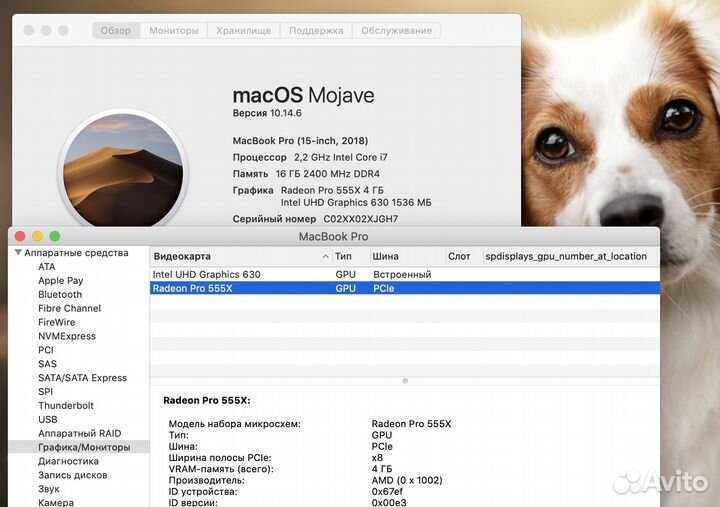Select Запись дисков in the sidebar
Viewport: 720px width, 507px height.
click(x=73, y=475)
